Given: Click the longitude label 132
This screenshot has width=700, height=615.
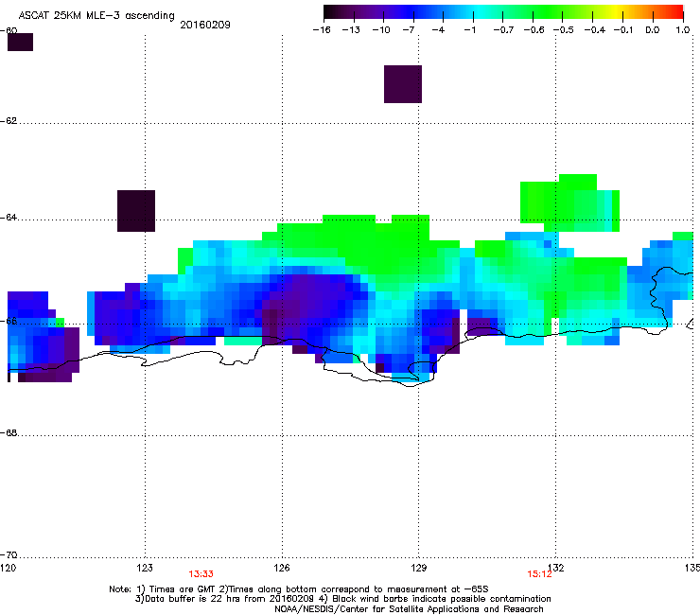Looking at the screenshot, I should point(556,568).
